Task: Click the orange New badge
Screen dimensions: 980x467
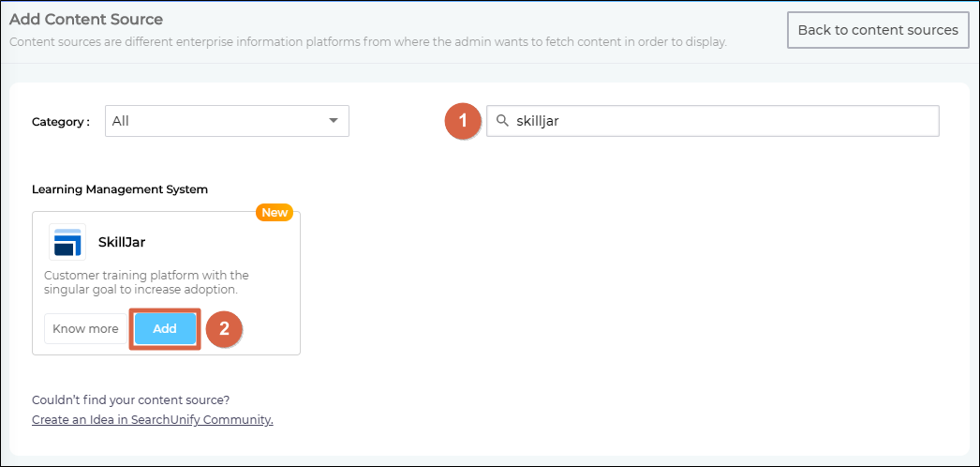Action: [x=275, y=212]
